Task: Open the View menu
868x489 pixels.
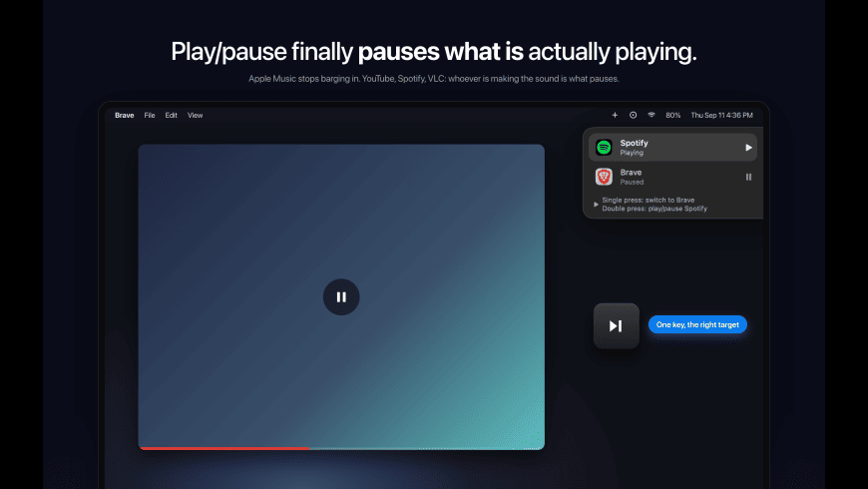Action: 195,115
